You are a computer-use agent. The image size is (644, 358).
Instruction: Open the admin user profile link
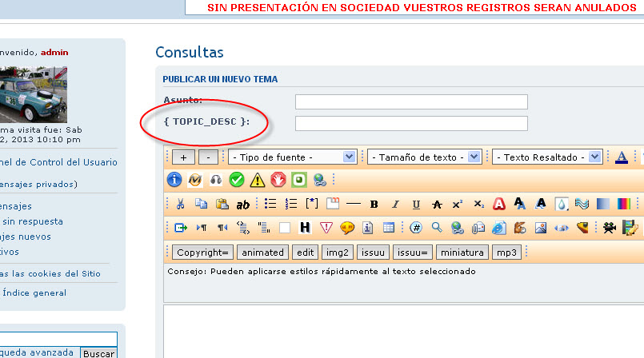click(54, 52)
